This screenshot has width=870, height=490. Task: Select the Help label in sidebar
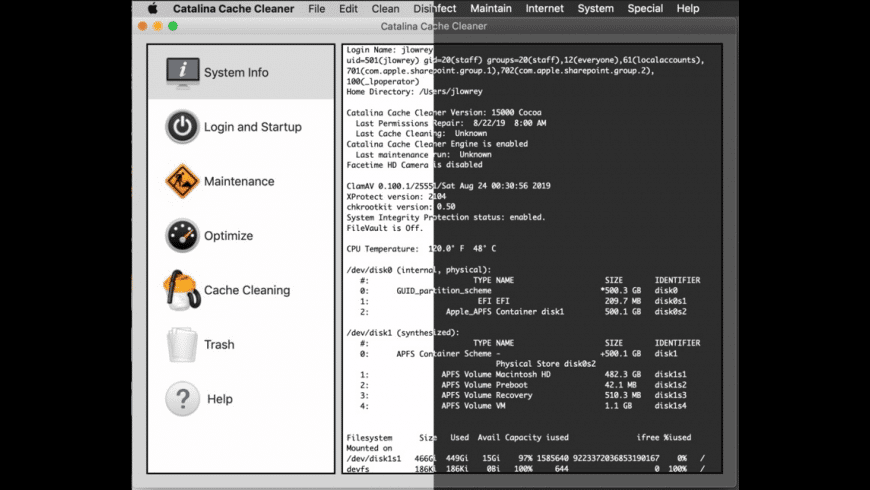220,399
